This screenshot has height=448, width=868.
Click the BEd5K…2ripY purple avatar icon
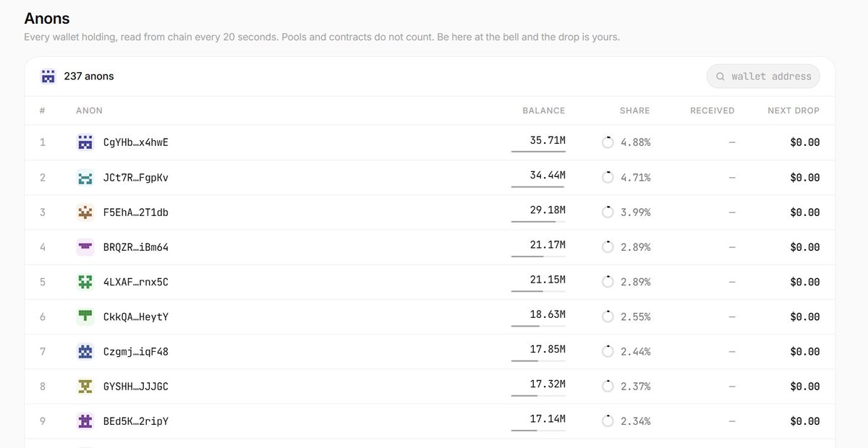[x=85, y=421]
